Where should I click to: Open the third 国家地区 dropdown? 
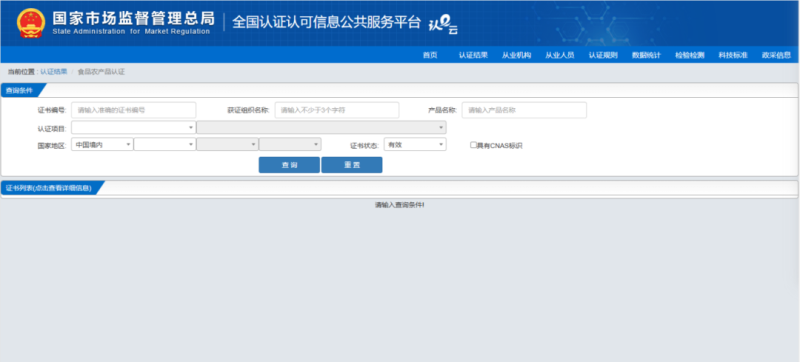(x=228, y=145)
